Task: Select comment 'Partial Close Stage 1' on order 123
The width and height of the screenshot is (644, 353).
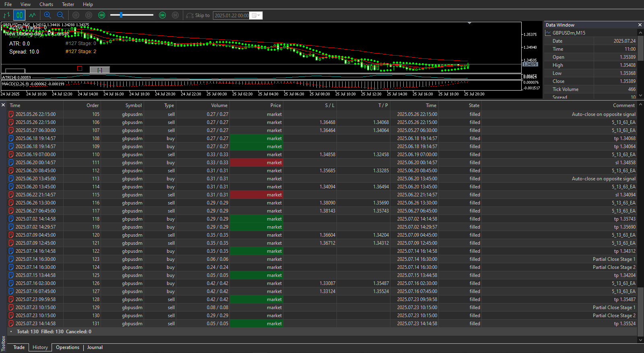Action: [x=614, y=259]
